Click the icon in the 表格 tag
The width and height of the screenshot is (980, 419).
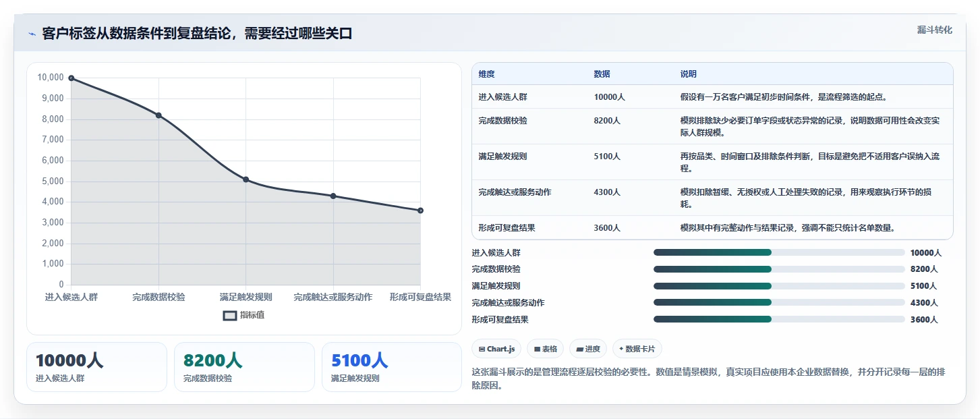(537, 350)
